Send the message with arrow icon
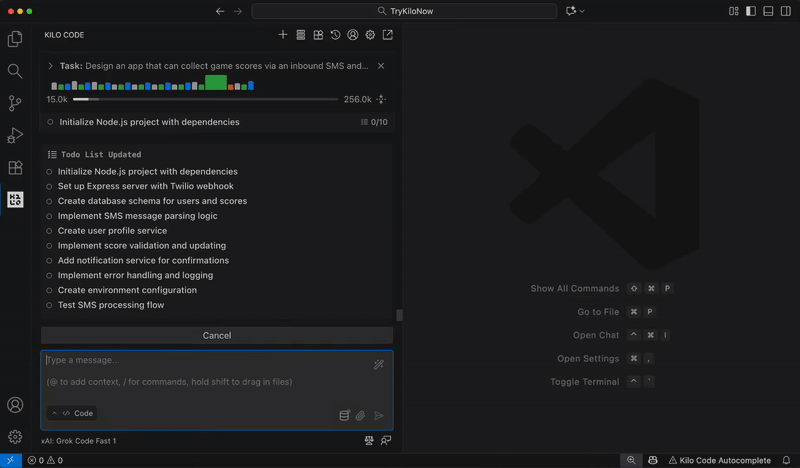This screenshot has width=800, height=468. point(379,415)
